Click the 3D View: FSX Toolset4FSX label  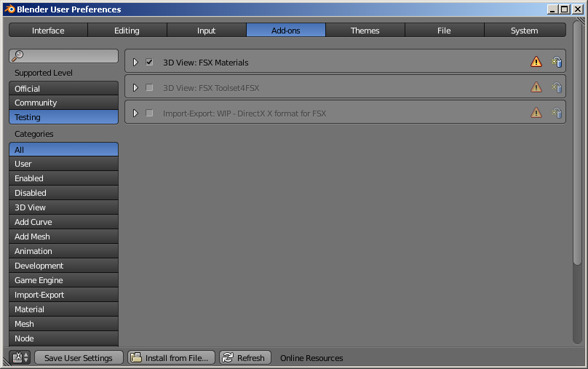click(x=211, y=88)
